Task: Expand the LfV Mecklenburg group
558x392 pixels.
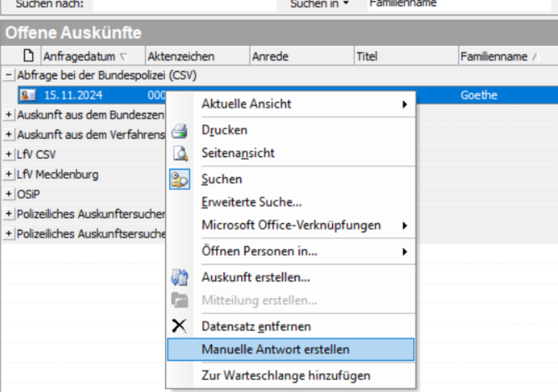Action: coord(9,174)
